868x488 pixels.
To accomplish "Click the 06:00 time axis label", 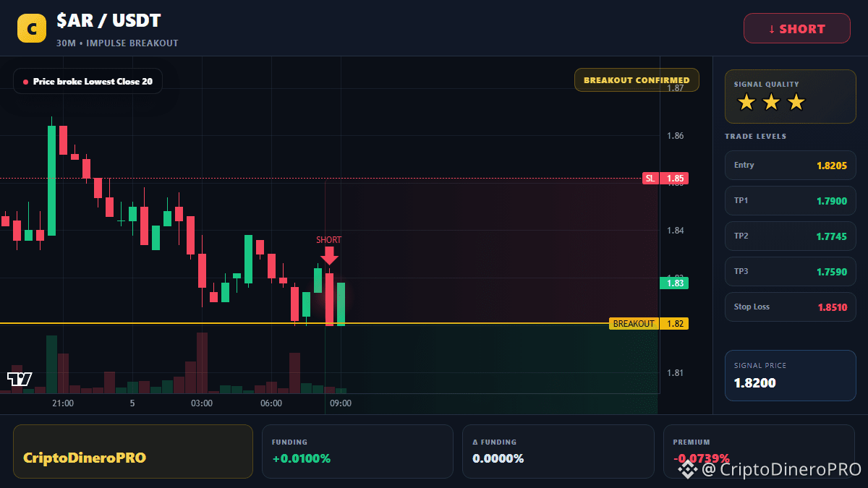I will 271,403.
